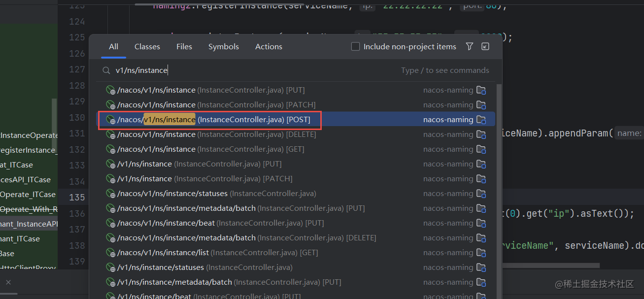Screen dimensions: 644x299
Task: Click endpoint icon of /nacos/v1/ns/instance/list row
Action: coord(110,253)
